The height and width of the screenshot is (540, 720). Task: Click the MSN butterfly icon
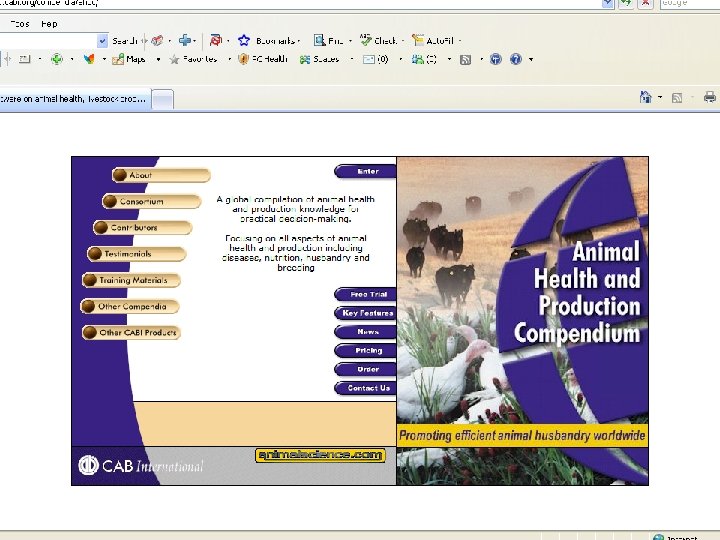coord(89,59)
